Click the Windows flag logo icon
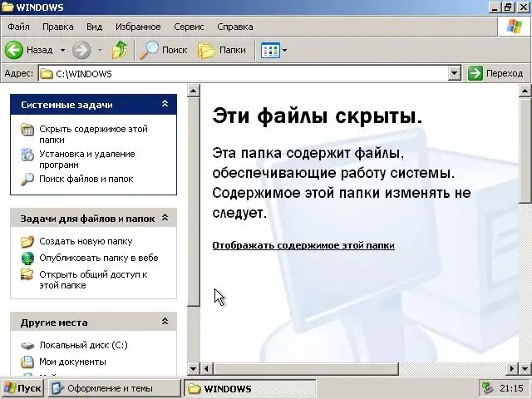 (515, 27)
